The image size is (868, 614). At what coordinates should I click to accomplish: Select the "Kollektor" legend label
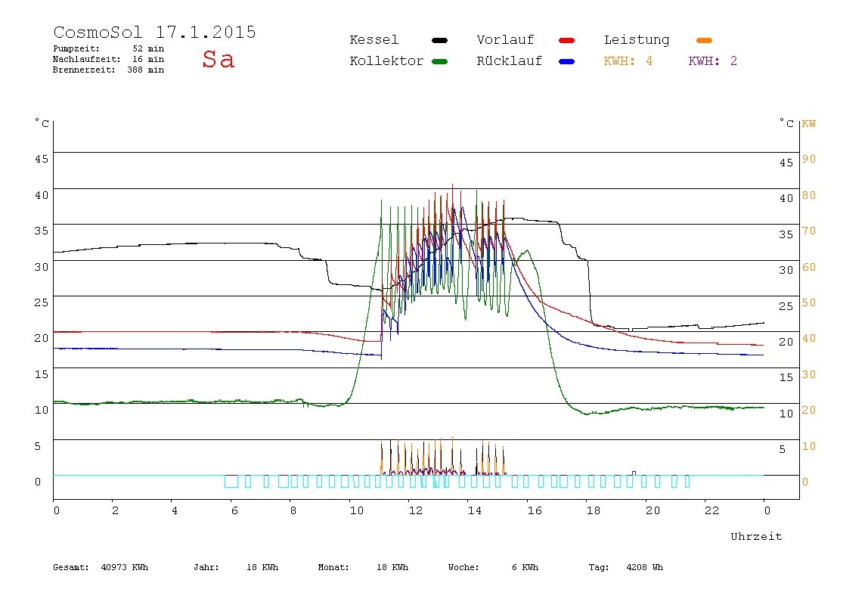(x=386, y=61)
